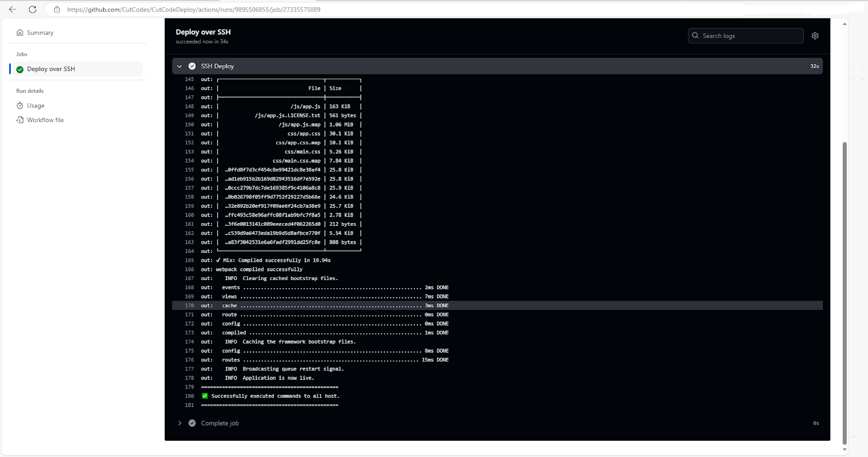Open the Usage run details link
868x457 pixels.
click(36, 106)
